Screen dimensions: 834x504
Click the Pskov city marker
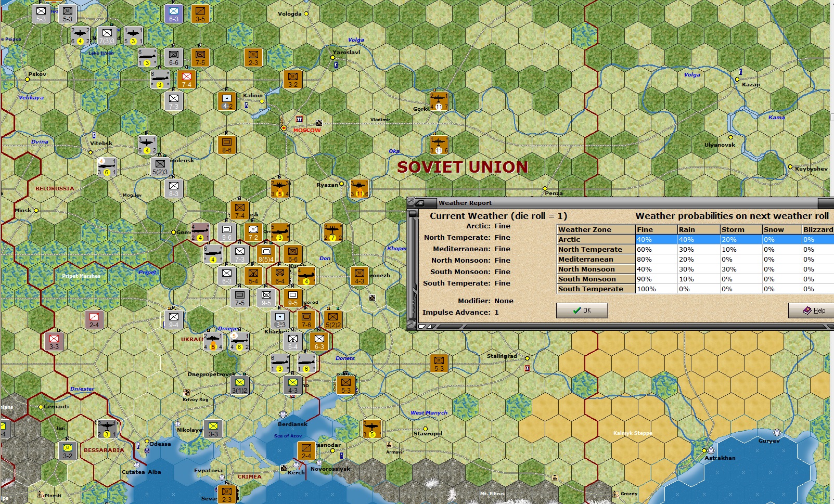coord(27,79)
